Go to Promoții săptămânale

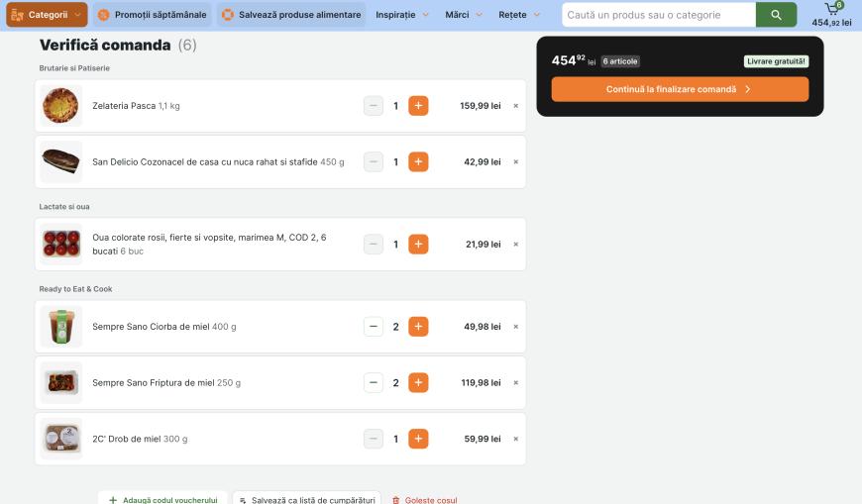(153, 15)
